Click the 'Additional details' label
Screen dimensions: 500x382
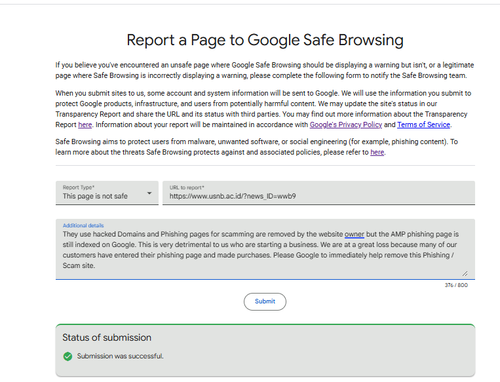(x=83, y=225)
